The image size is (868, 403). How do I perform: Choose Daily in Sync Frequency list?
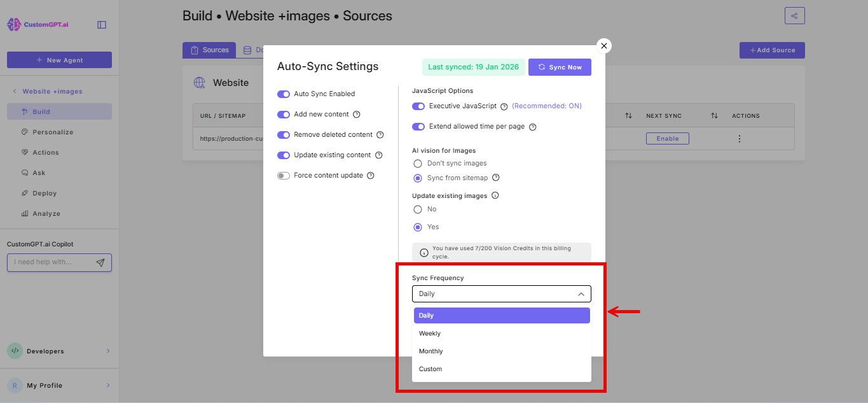(502, 316)
